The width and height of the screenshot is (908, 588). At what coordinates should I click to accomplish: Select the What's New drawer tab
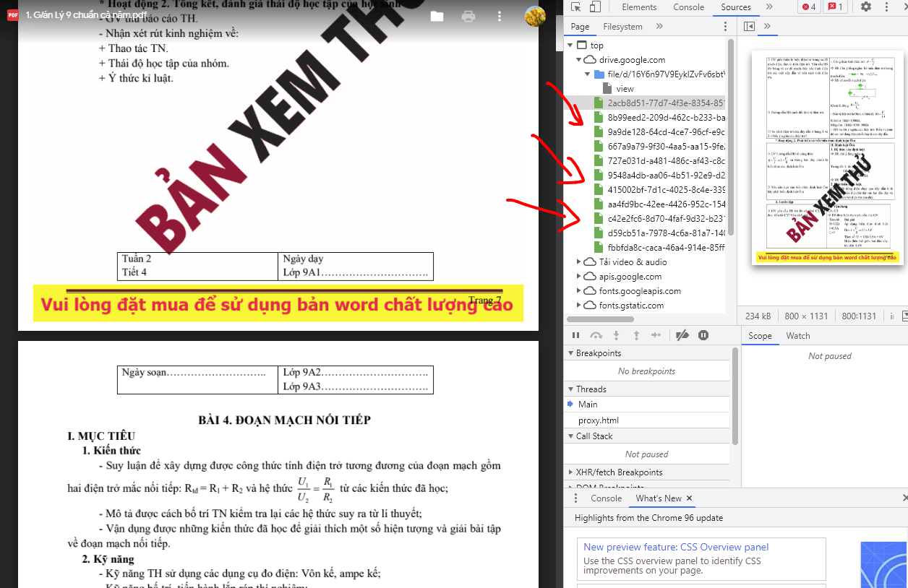click(659, 498)
